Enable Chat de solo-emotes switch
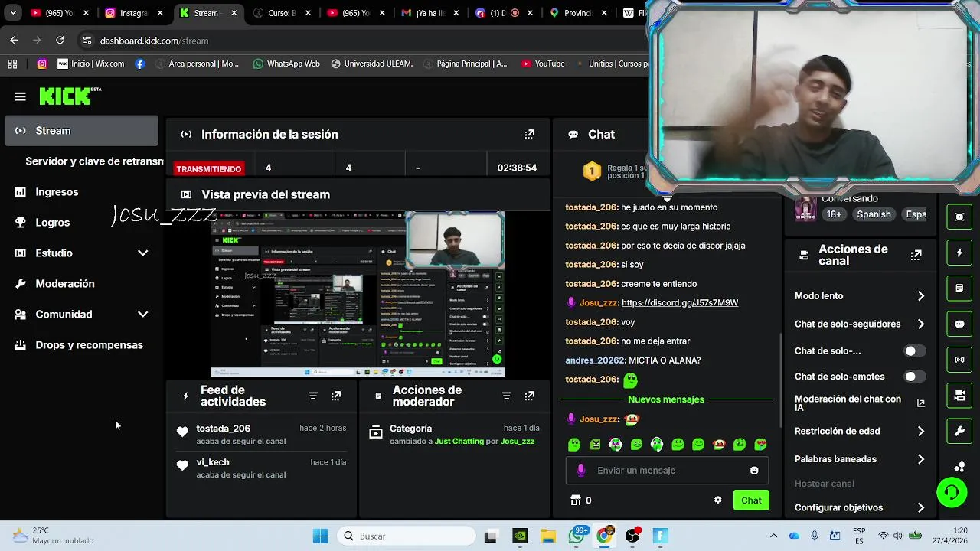 click(914, 377)
